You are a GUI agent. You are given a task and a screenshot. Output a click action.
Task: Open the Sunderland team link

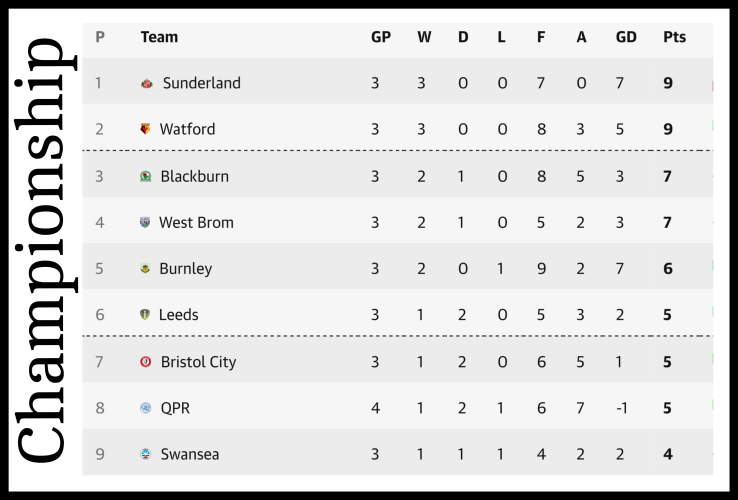201,83
